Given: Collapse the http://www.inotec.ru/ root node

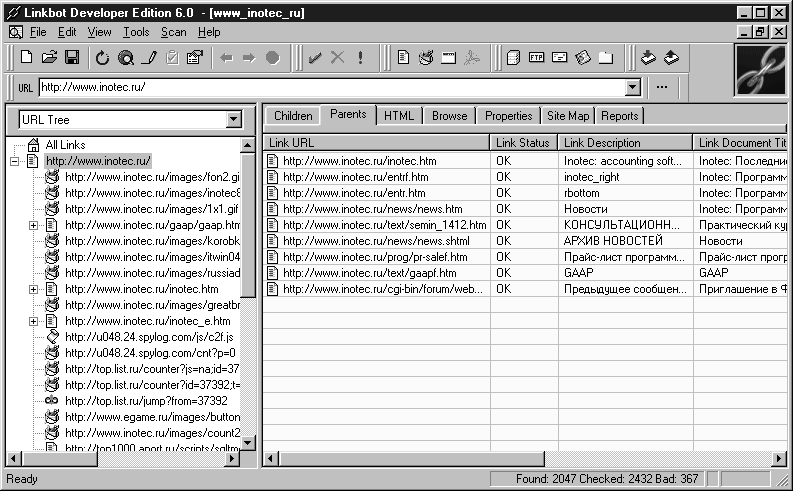Looking at the screenshot, I should click(15, 161).
